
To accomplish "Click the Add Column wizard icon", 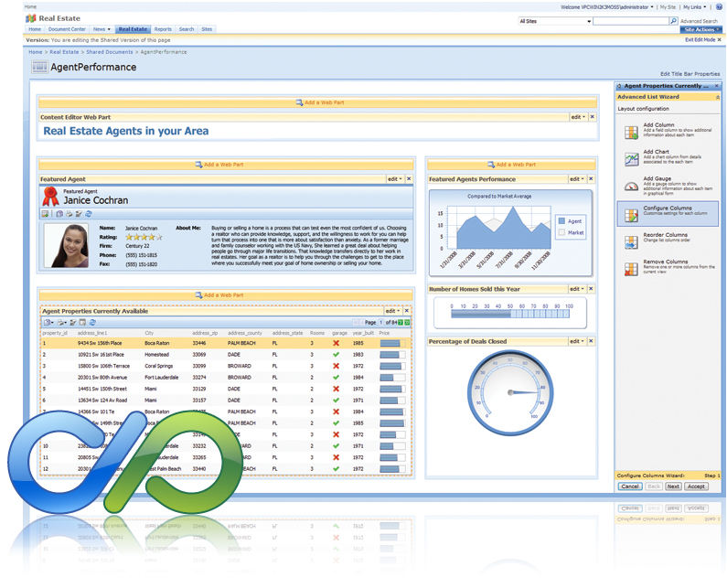I will click(x=631, y=133).
